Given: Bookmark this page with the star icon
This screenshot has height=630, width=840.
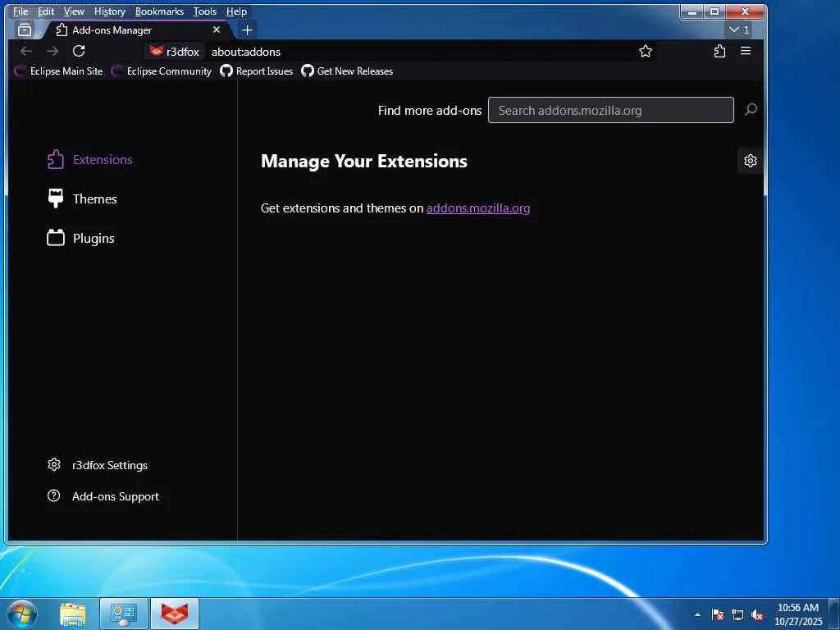Looking at the screenshot, I should tap(646, 52).
